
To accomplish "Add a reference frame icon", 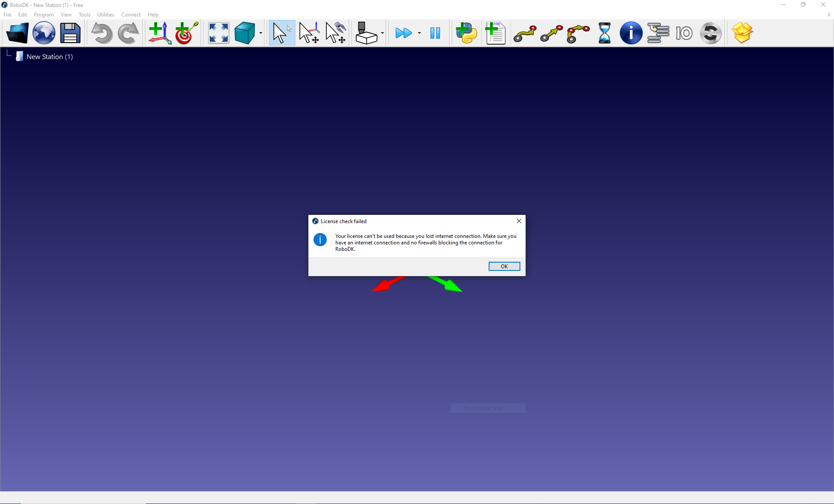I will point(159,33).
